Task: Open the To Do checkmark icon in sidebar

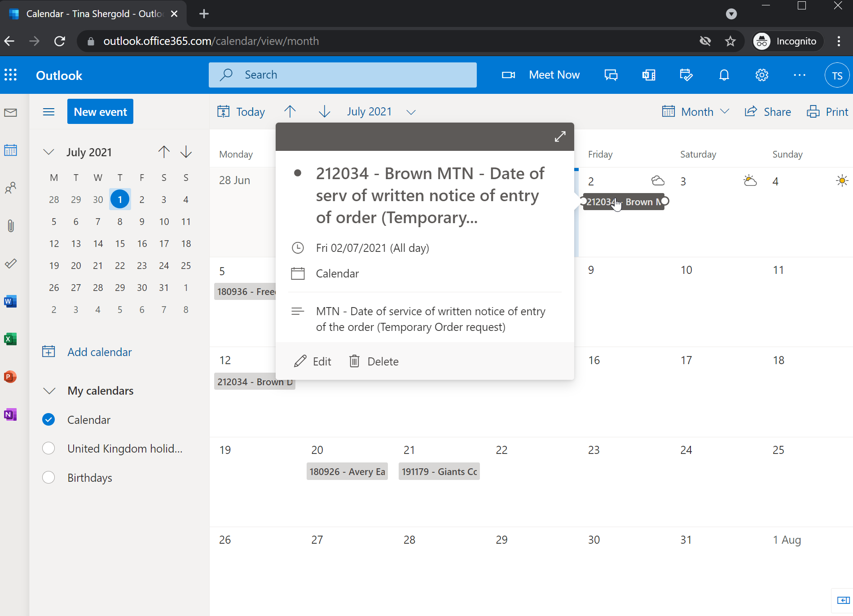Action: pyautogui.click(x=10, y=264)
